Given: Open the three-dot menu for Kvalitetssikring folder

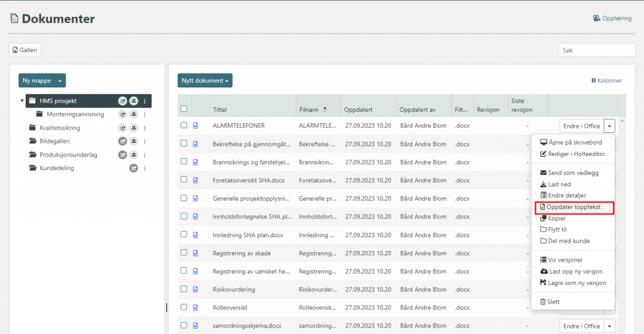Looking at the screenshot, I should click(x=145, y=128).
